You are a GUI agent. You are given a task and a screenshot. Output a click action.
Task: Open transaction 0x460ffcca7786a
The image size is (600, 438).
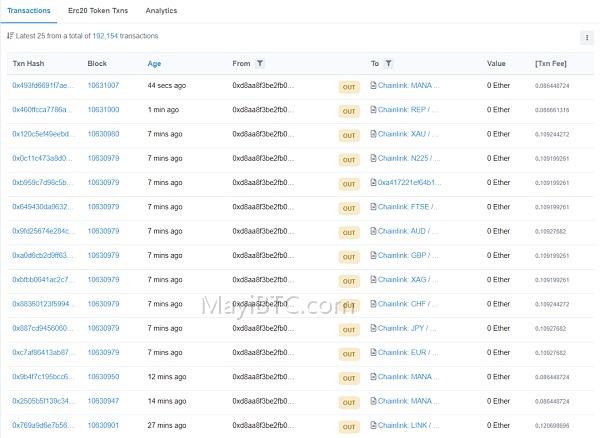coord(41,109)
